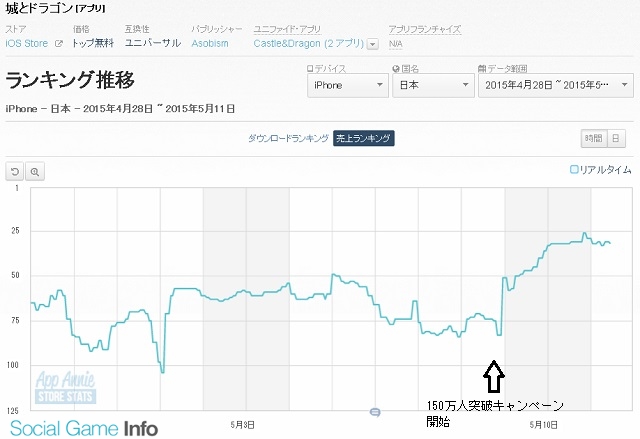Open the date range dropdown

(x=553, y=86)
